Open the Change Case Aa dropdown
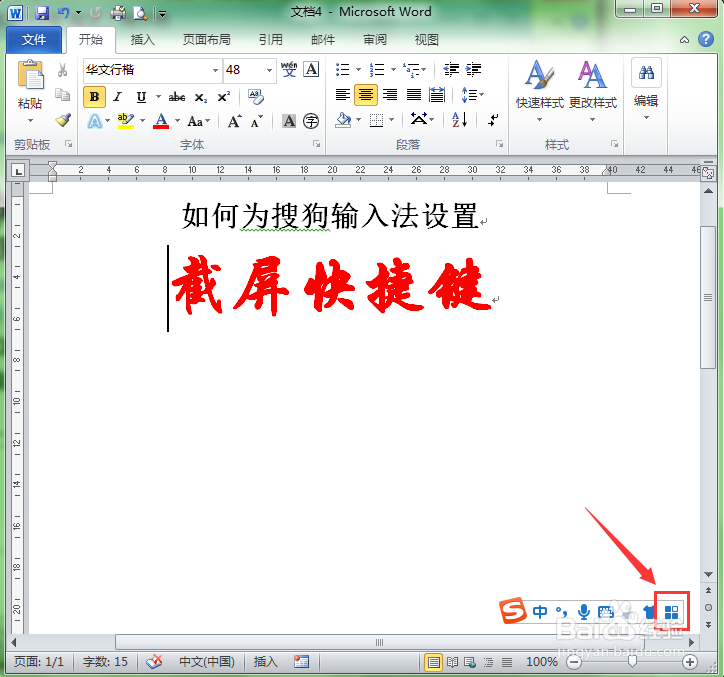The width and height of the screenshot is (724, 677). (199, 121)
